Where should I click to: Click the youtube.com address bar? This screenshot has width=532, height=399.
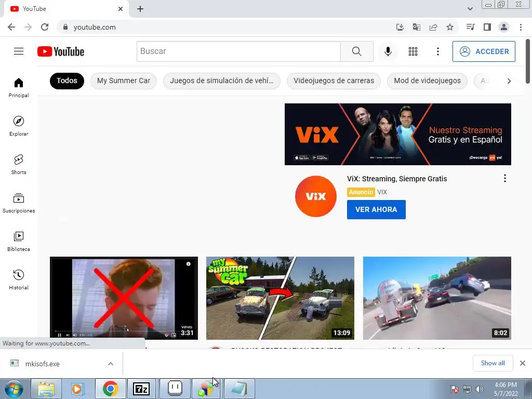(x=224, y=27)
